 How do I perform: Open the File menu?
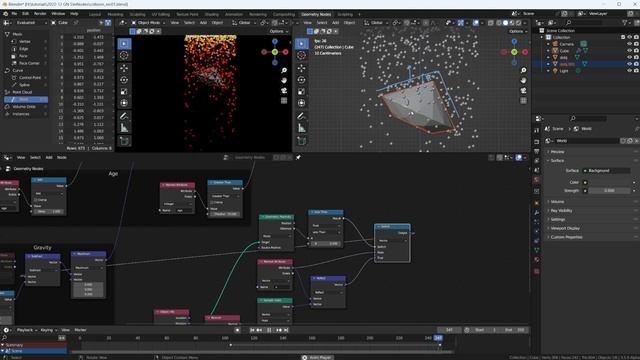click(x=14, y=13)
